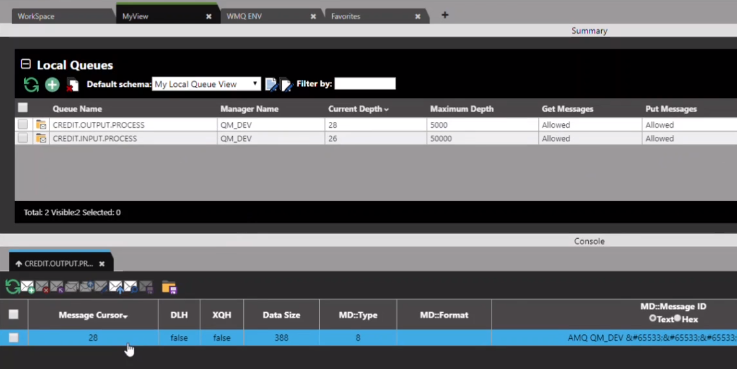Click the new message envelope with green plus
The image size is (737, 369).
click(27, 287)
